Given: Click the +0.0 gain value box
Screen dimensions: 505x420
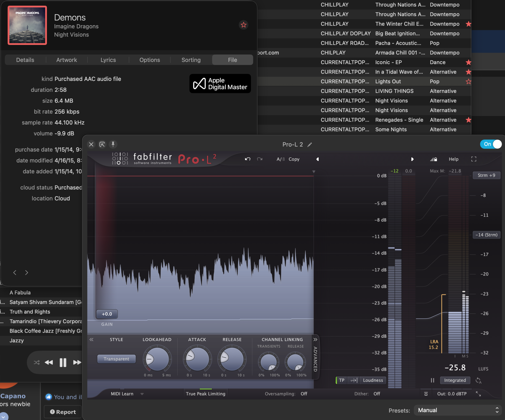Looking at the screenshot, I should point(107,314).
